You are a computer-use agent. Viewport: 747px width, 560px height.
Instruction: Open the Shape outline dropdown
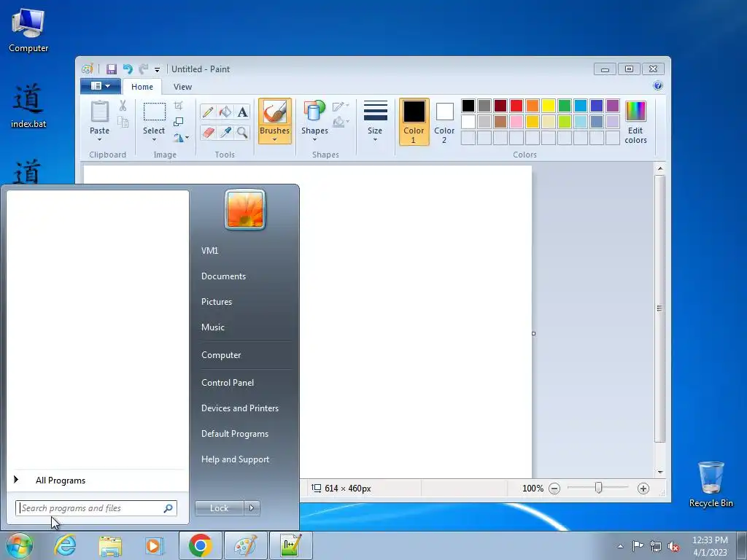click(x=341, y=106)
